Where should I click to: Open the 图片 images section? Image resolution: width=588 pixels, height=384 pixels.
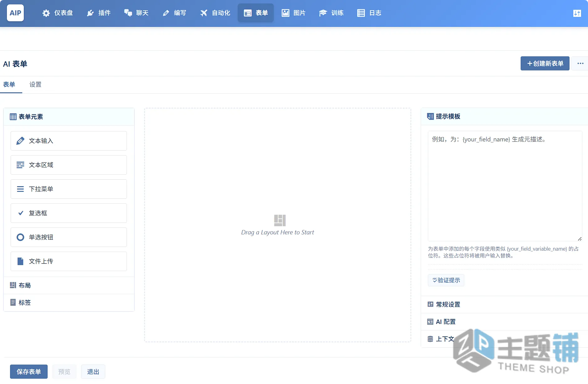[294, 13]
